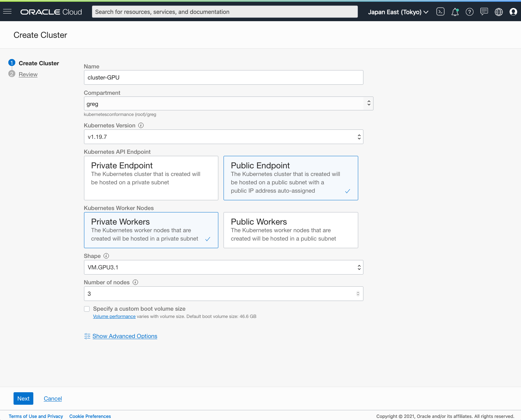Click the Shape info icon
Screen dimensions: 521x420
[106, 256]
